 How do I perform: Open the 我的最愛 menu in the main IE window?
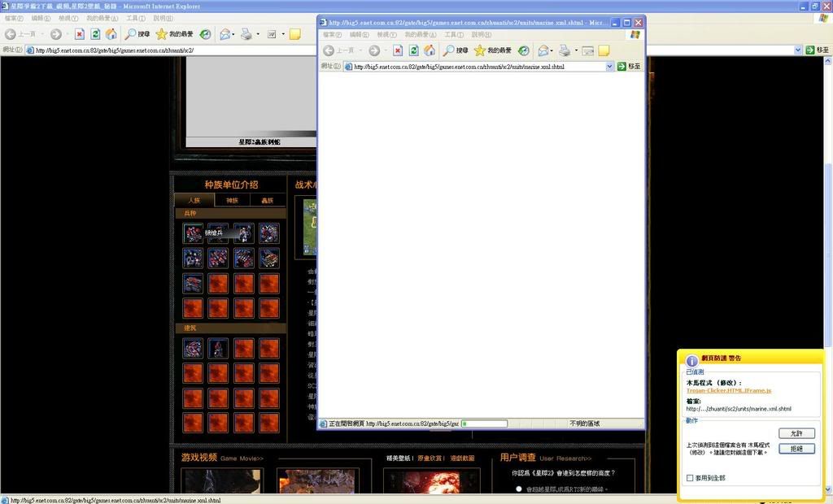pyautogui.click(x=102, y=18)
